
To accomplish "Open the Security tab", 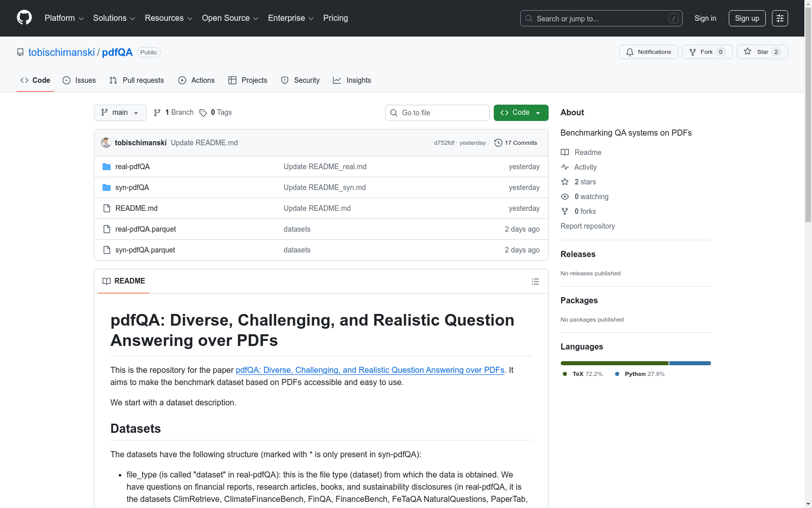I will 300,80.
